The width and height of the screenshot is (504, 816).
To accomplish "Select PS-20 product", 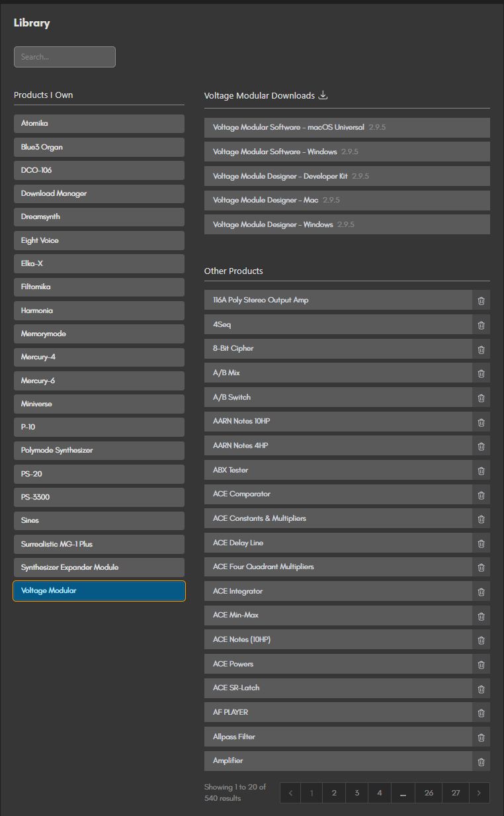I will click(99, 474).
